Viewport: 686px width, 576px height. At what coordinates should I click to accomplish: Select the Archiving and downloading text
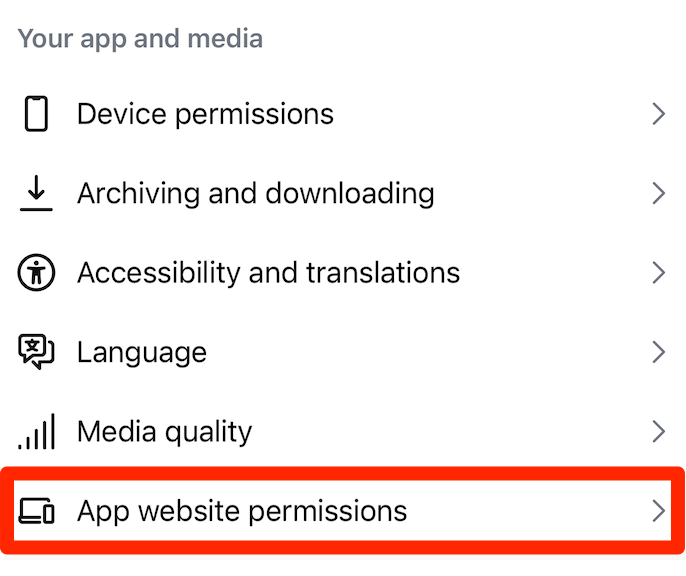255,193
